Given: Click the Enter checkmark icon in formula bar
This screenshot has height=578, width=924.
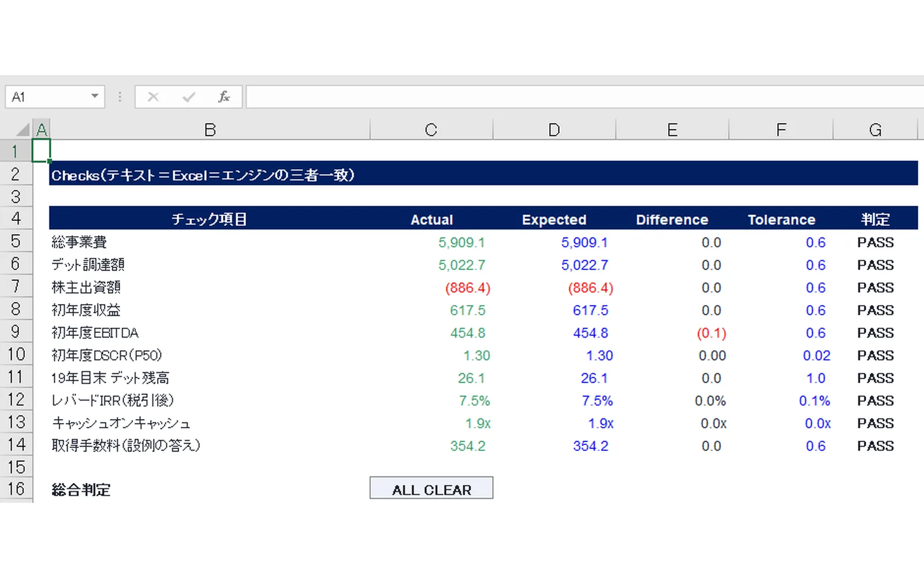Looking at the screenshot, I should coord(188,97).
